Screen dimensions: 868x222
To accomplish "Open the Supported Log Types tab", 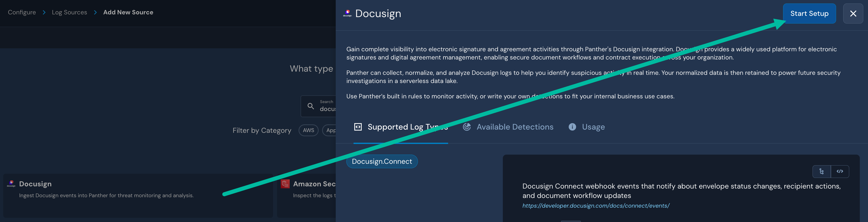I will (401, 127).
